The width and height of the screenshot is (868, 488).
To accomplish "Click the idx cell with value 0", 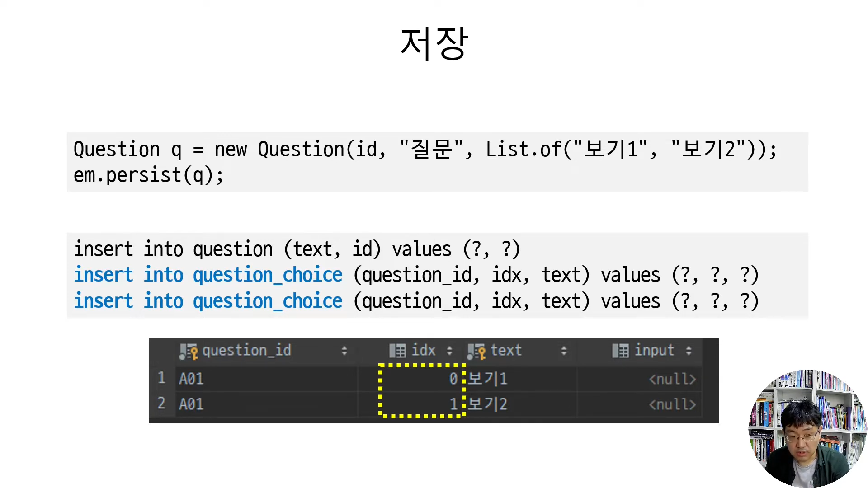I will click(453, 379).
